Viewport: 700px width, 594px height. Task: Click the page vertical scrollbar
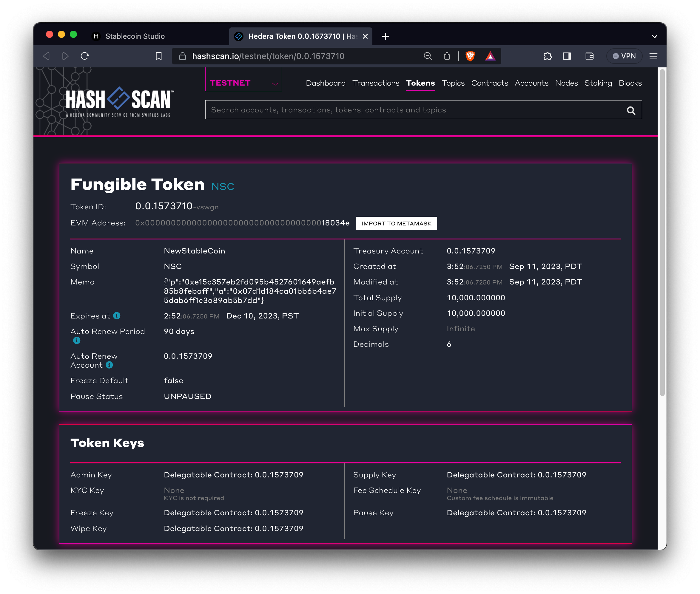(x=662, y=232)
